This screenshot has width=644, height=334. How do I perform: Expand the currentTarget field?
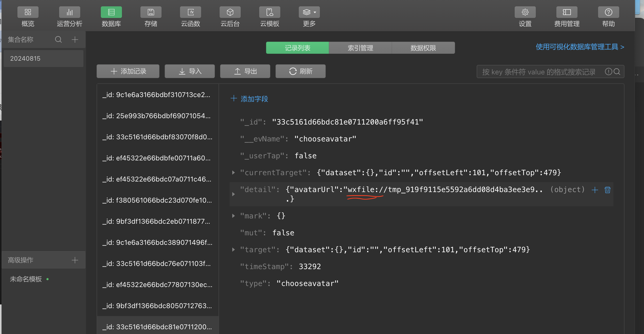(x=233, y=173)
